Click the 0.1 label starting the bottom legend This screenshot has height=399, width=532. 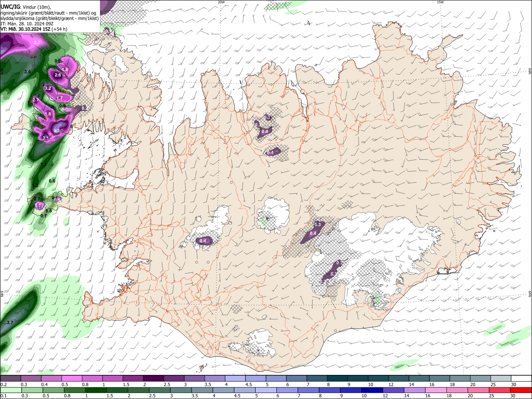click(x=3, y=396)
